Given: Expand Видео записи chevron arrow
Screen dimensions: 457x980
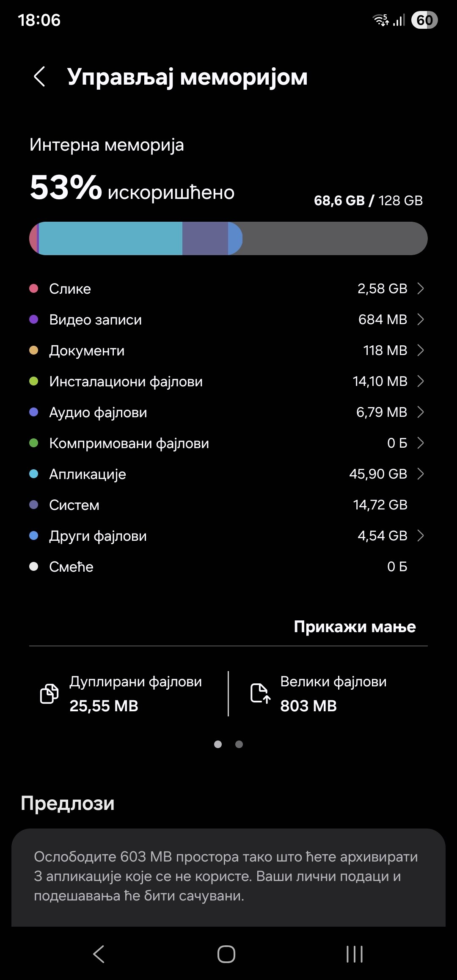Looking at the screenshot, I should 420,319.
